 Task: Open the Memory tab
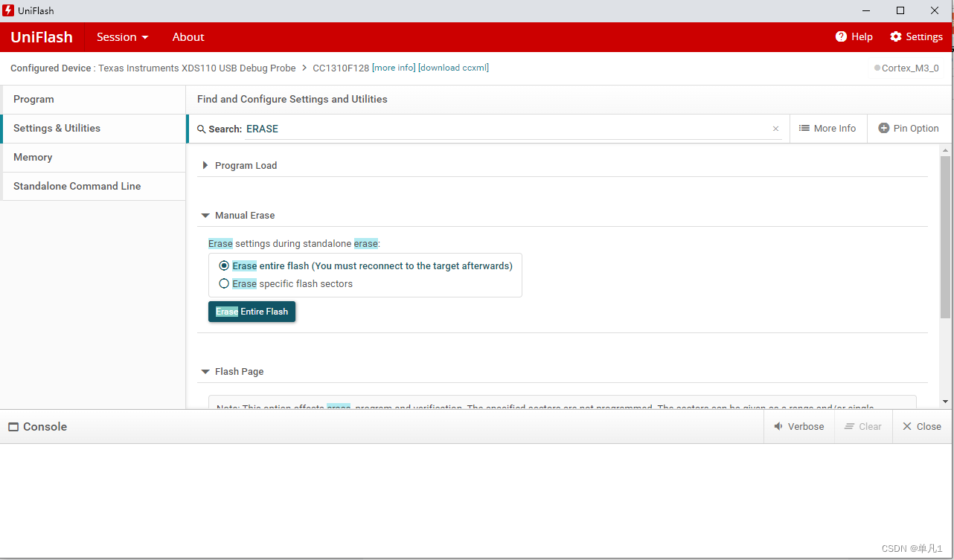tap(94, 158)
